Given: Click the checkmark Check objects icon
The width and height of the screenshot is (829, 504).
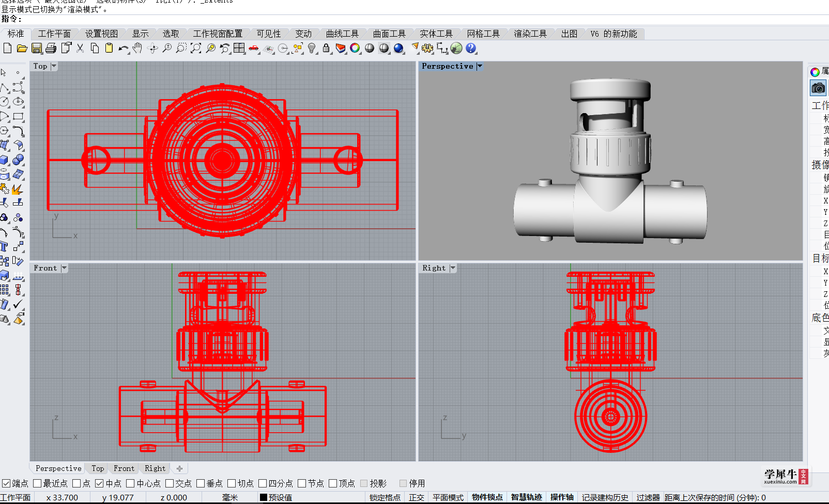Looking at the screenshot, I should click(18, 304).
